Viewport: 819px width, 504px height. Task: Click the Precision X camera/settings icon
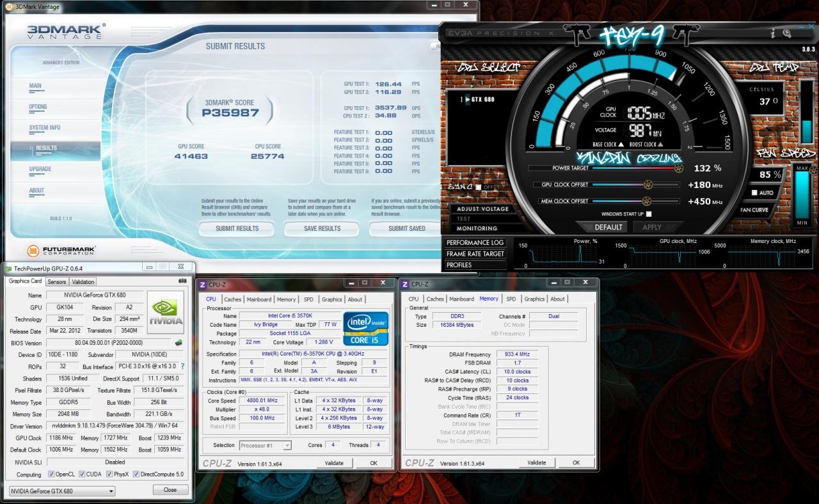[x=787, y=33]
